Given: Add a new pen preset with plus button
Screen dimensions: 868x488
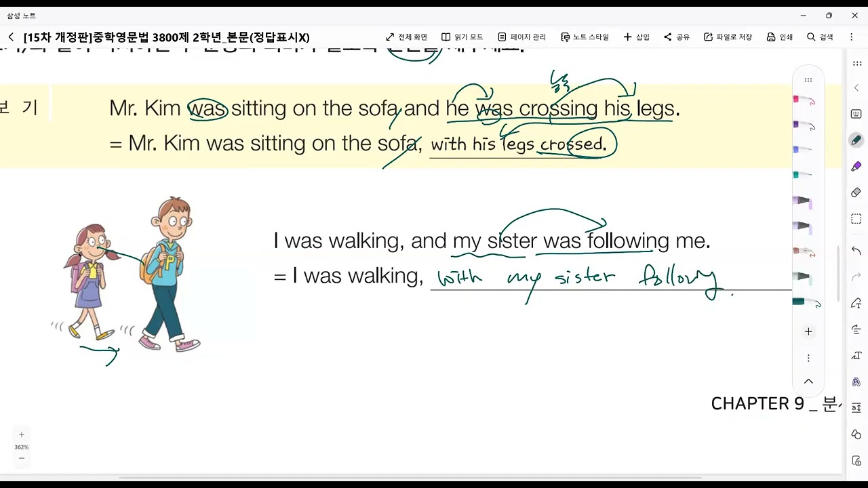Looking at the screenshot, I should [808, 331].
